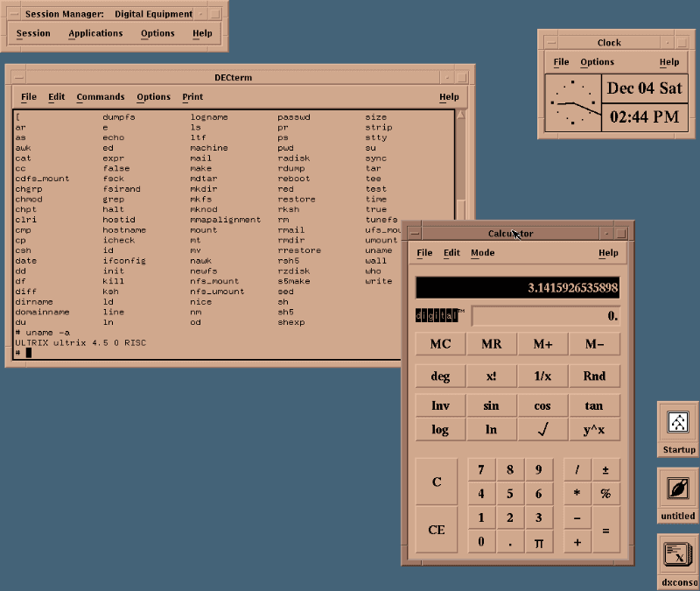Open the DECterm Commands menu

100,97
